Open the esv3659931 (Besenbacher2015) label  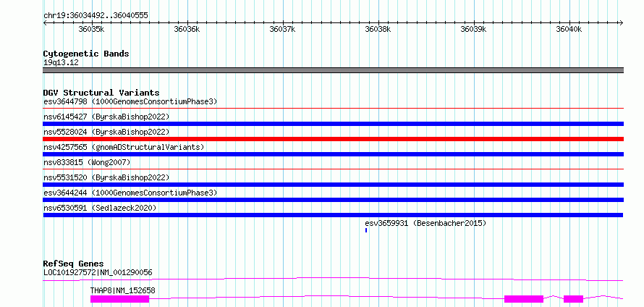point(425,223)
